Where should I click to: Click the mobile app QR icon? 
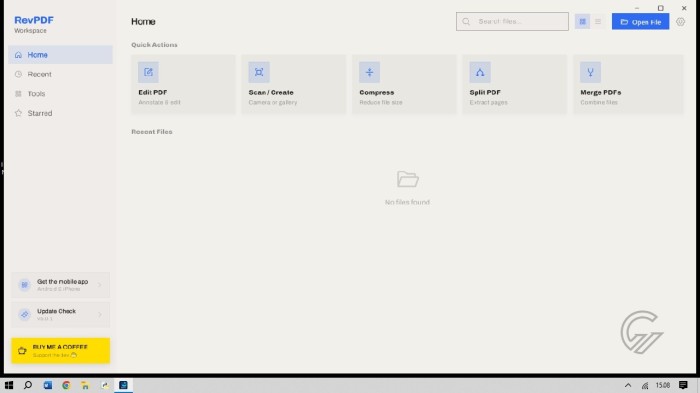25,284
